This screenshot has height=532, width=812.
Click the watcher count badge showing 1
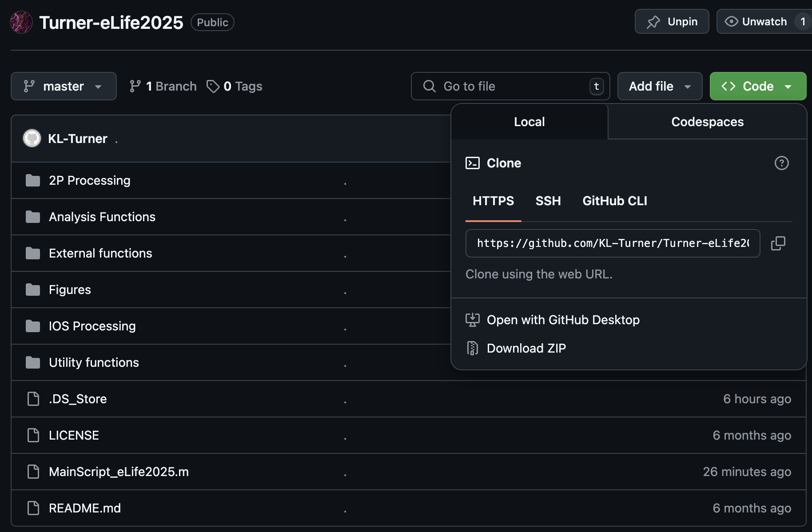(803, 22)
